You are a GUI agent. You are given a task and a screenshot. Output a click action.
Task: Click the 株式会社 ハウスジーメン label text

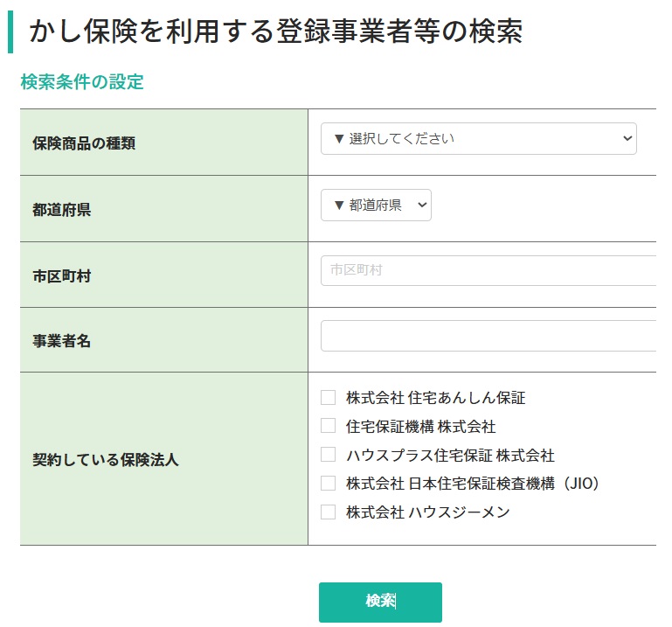[427, 512]
